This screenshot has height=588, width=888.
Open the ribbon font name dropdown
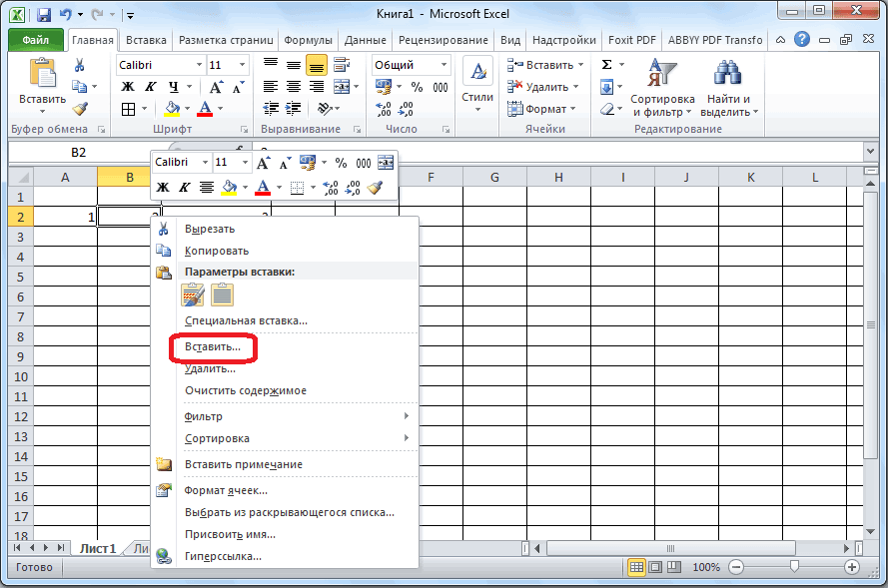(x=197, y=65)
